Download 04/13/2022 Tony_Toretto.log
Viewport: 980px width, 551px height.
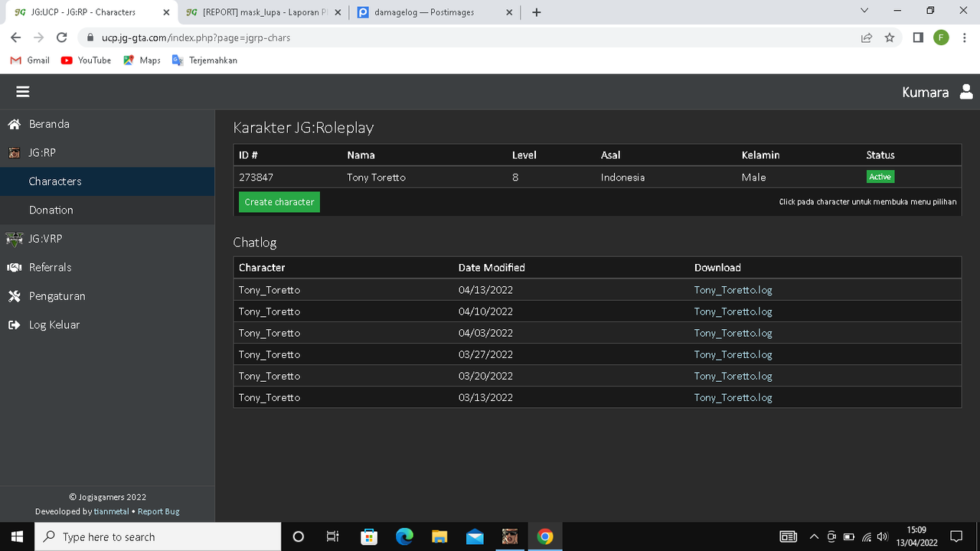tap(733, 290)
